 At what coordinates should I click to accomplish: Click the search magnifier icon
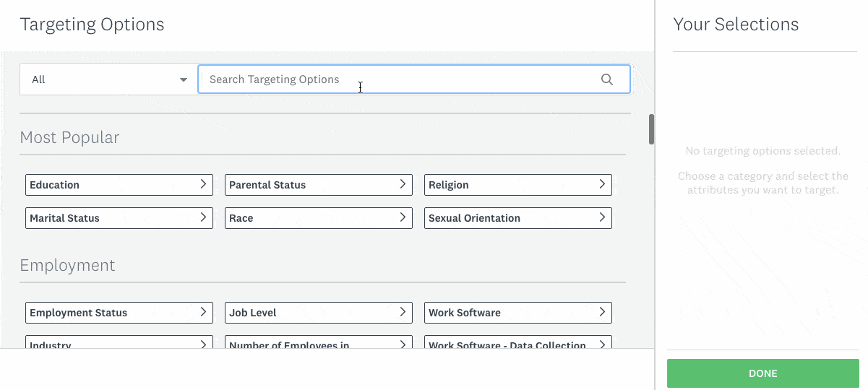pyautogui.click(x=607, y=79)
